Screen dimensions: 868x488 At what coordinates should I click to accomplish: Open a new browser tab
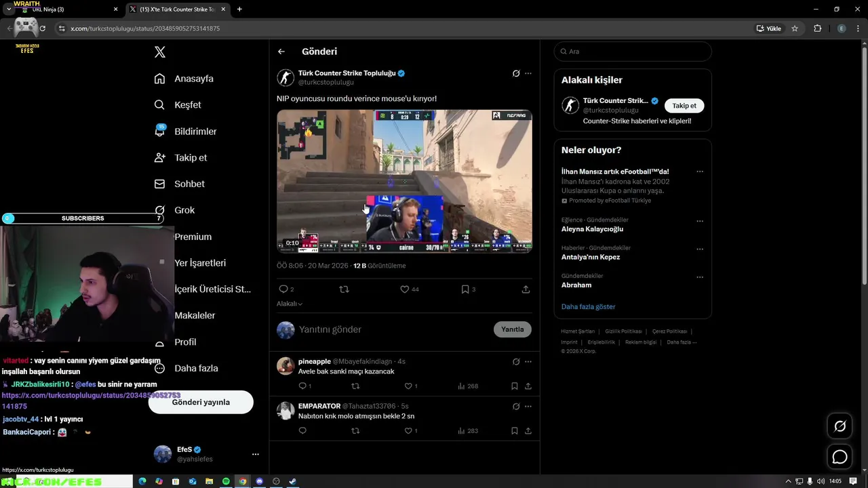pos(239,9)
